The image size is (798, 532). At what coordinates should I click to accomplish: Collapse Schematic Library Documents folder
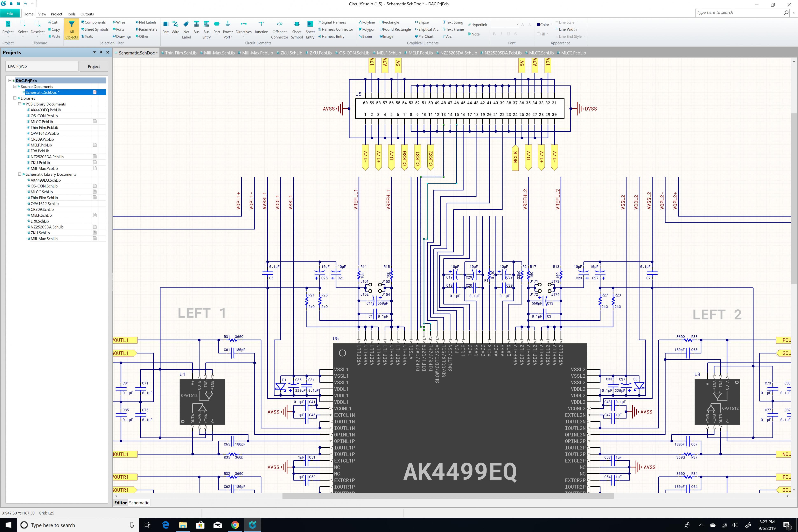[x=20, y=174]
